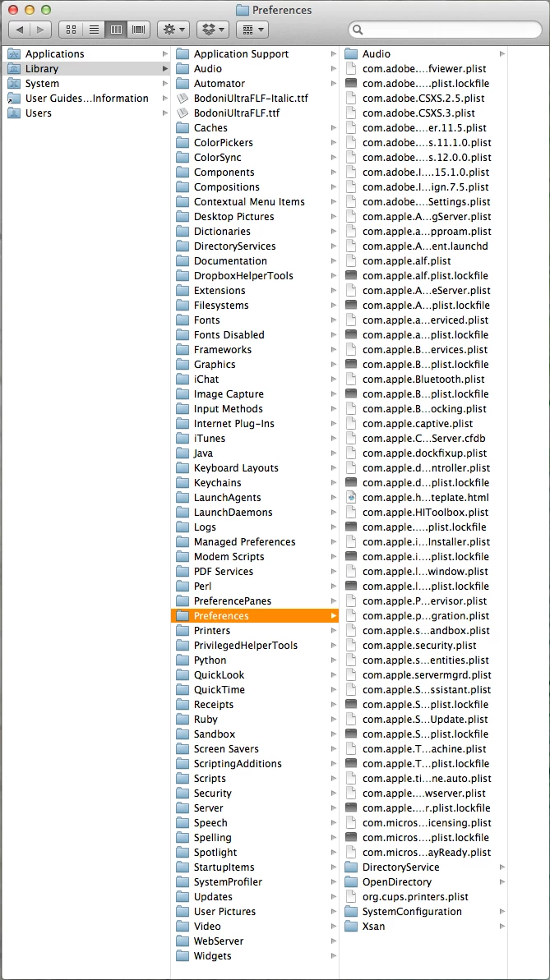
Task: Select org.cups.printers.plist file icon
Action: [x=351, y=896]
